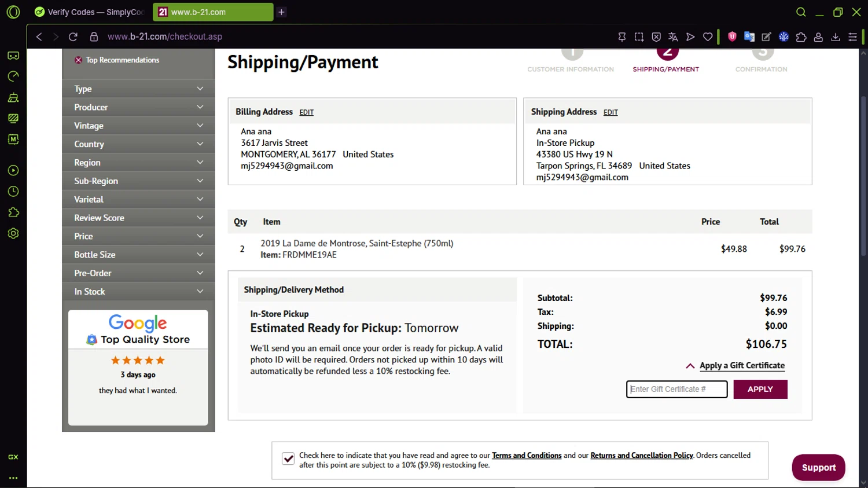Open GX Corner gamepad sidebar icon
The height and width of the screenshot is (488, 868).
coord(13,56)
